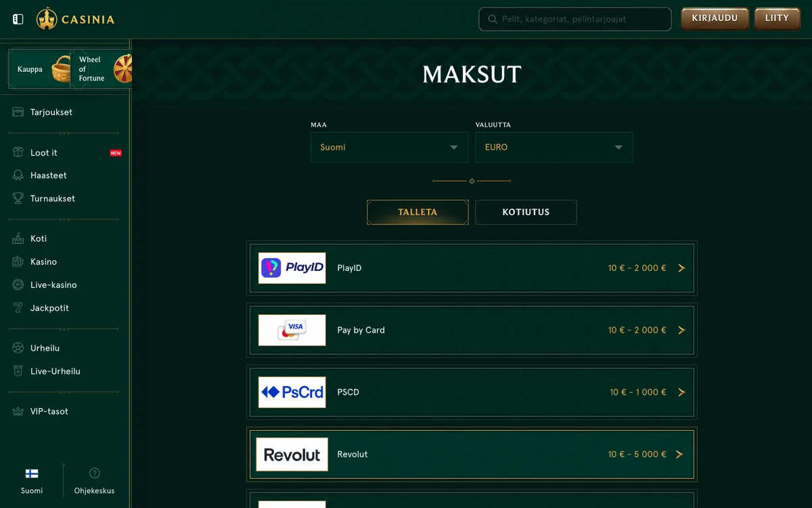
Task: Click PSCD limit 10 € - 1 000 €
Action: (638, 392)
